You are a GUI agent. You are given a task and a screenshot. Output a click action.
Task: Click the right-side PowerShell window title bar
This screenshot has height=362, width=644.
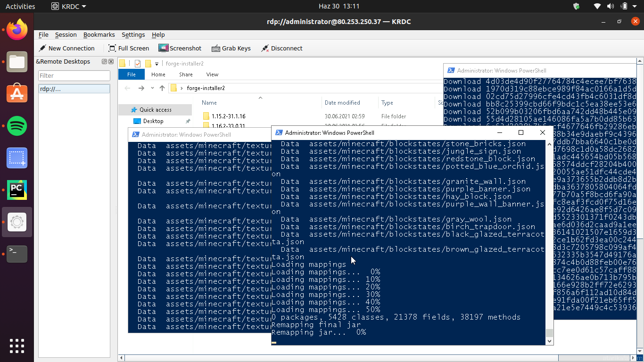(x=540, y=70)
